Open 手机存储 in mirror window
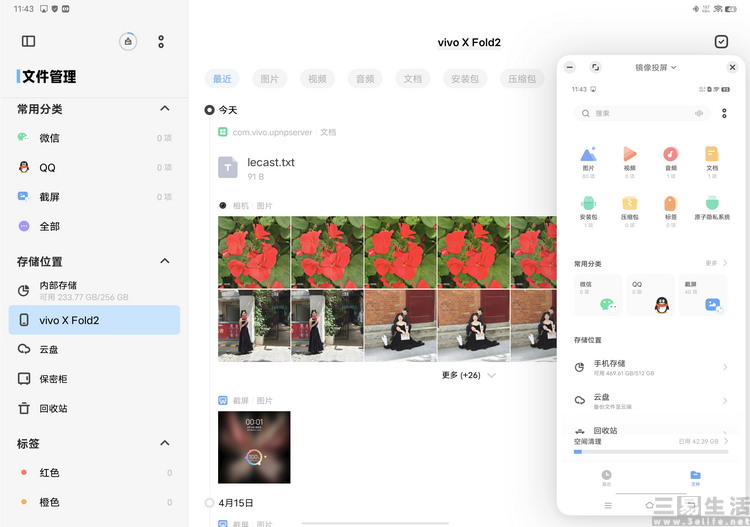Screen dimensions: 750x527 [x=651, y=367]
